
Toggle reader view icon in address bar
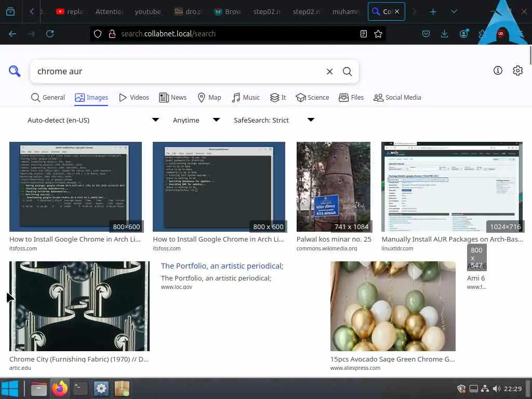coord(363,34)
